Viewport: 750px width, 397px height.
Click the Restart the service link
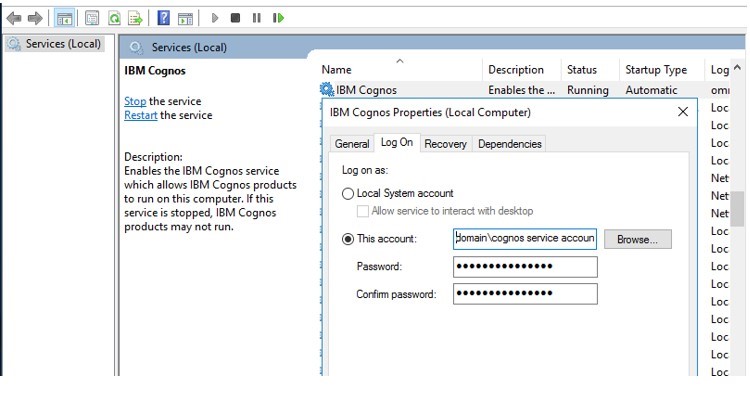coord(141,115)
